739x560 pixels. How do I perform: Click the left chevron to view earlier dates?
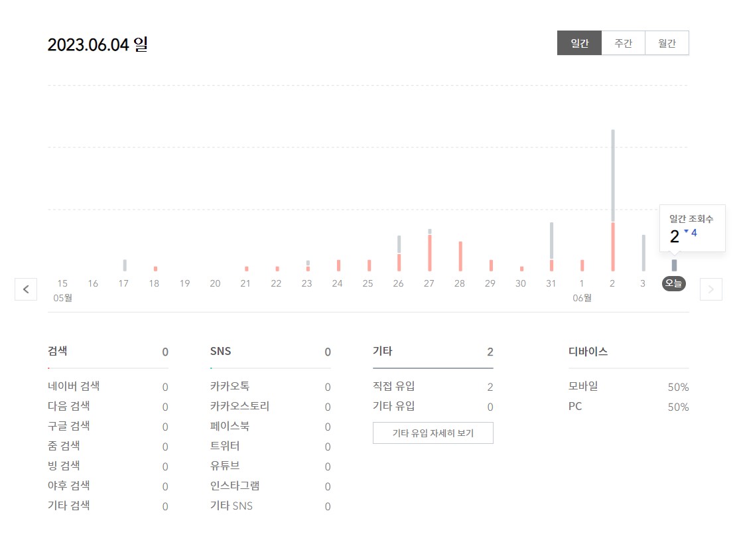(26, 289)
